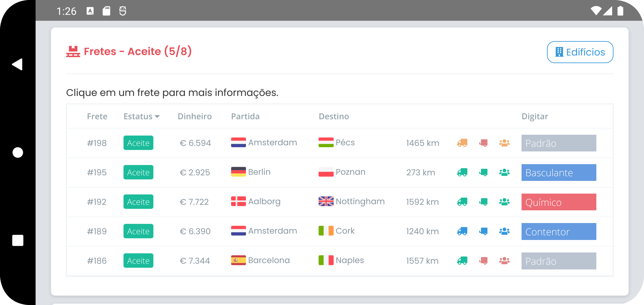Click red trailer icon in freight #198 row
Screen dimensions: 644x305
tap(483, 143)
